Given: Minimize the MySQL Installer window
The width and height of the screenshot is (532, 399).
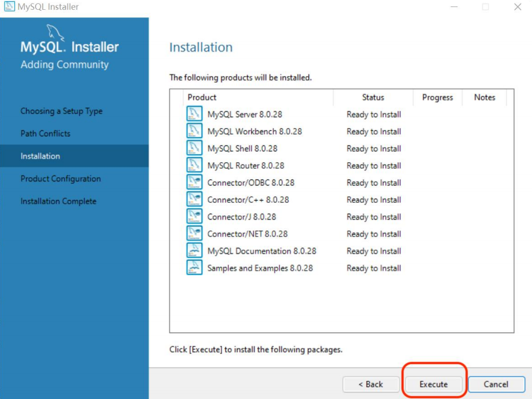Looking at the screenshot, I should [x=454, y=7].
